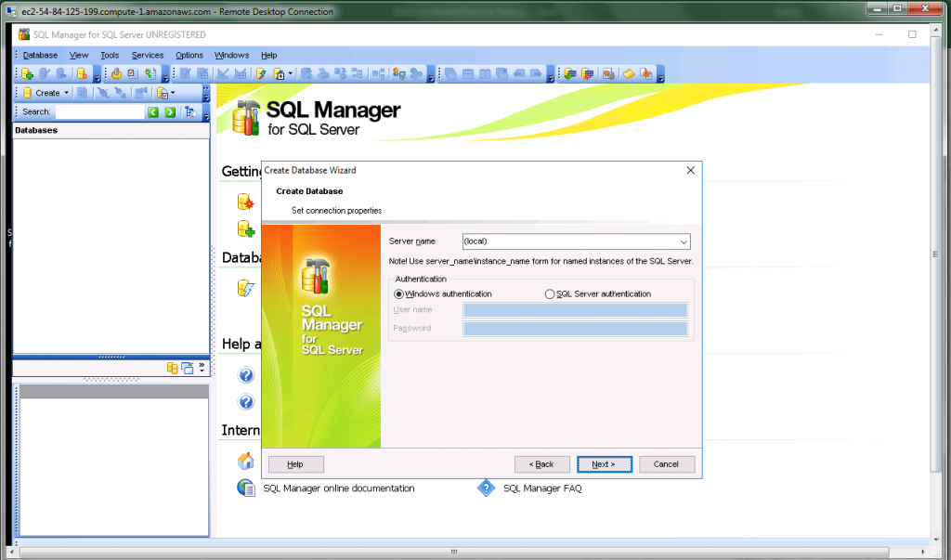Click the green back search arrow
This screenshot has height=560, width=951.
coord(153,111)
